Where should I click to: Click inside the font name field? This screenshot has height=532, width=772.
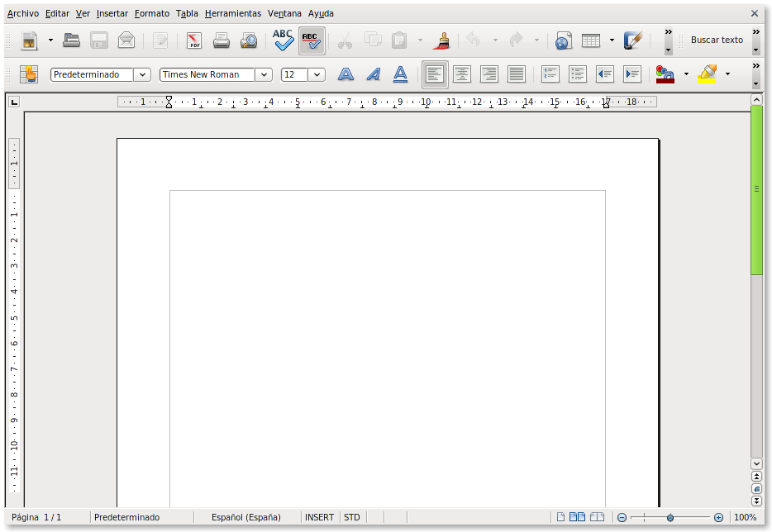[x=207, y=75]
